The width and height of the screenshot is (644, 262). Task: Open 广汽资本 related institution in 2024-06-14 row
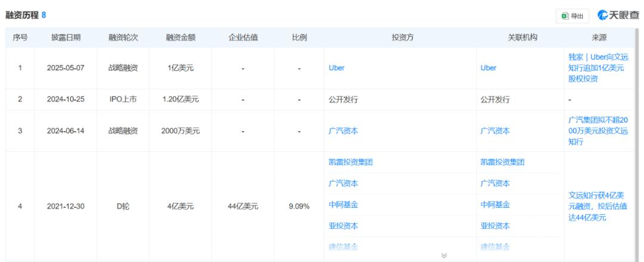pos(496,131)
